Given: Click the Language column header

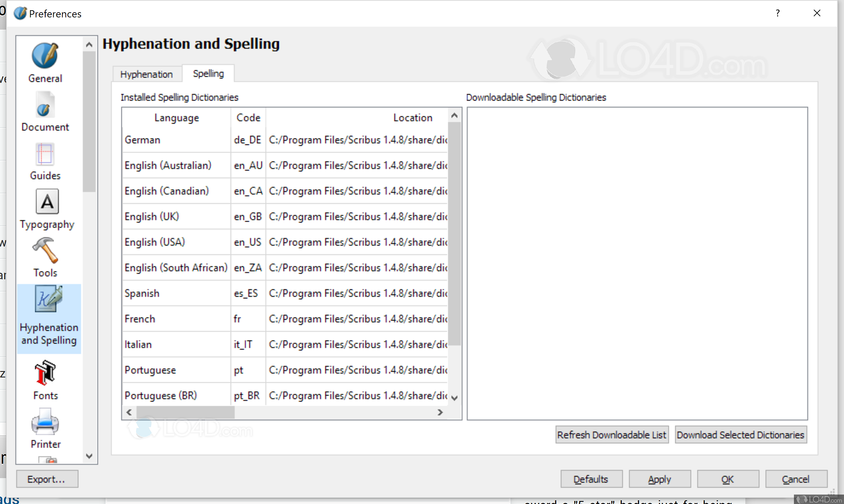Looking at the screenshot, I should [x=176, y=118].
